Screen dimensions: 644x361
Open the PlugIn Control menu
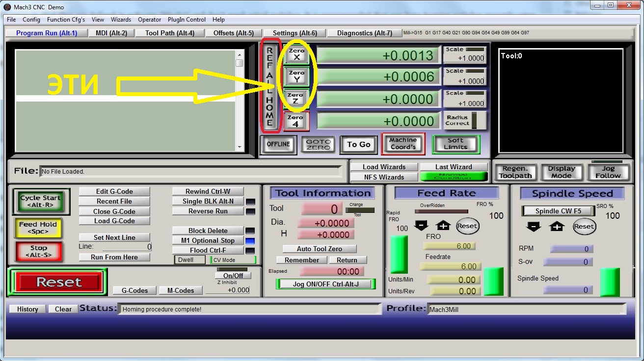pyautogui.click(x=187, y=20)
